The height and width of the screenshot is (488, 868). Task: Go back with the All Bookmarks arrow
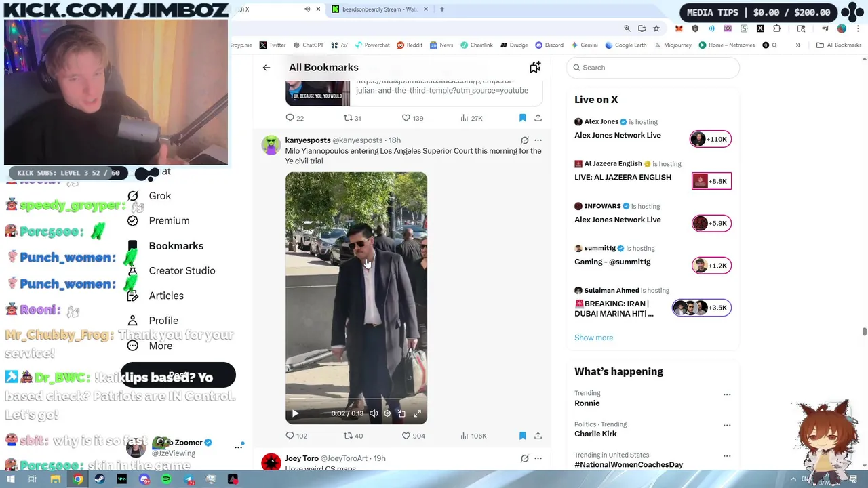tap(267, 68)
